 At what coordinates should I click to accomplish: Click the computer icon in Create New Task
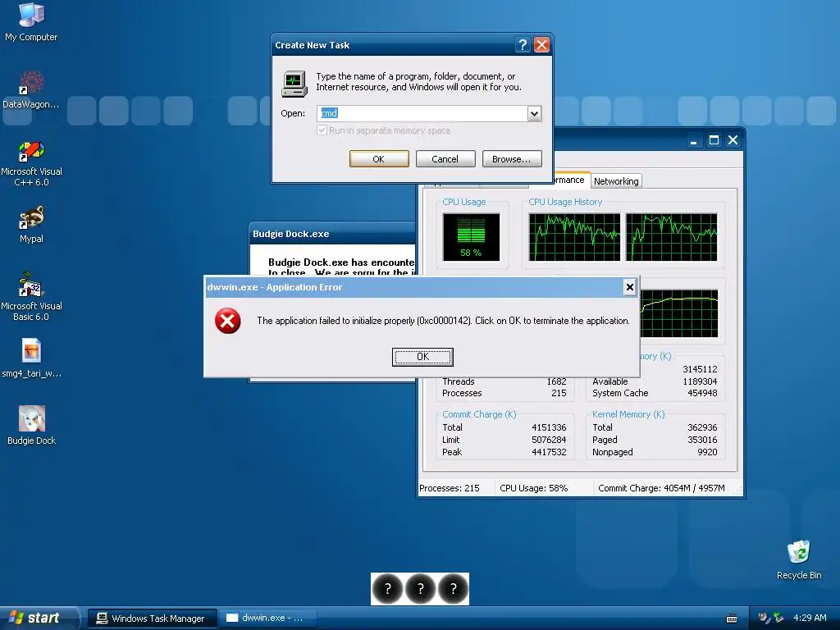tap(294, 84)
